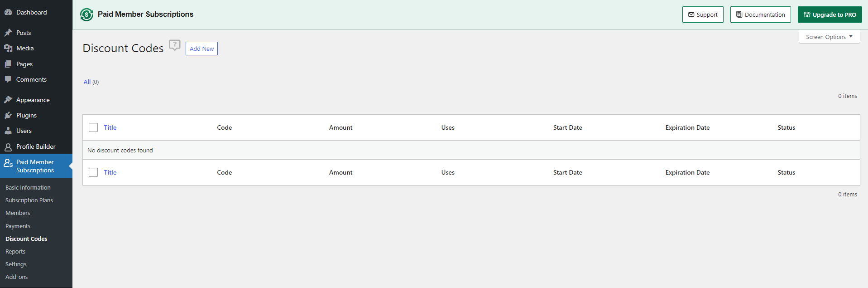Click the help question-mark bubble icon
Viewport: 868px width, 288px height.
point(175,45)
